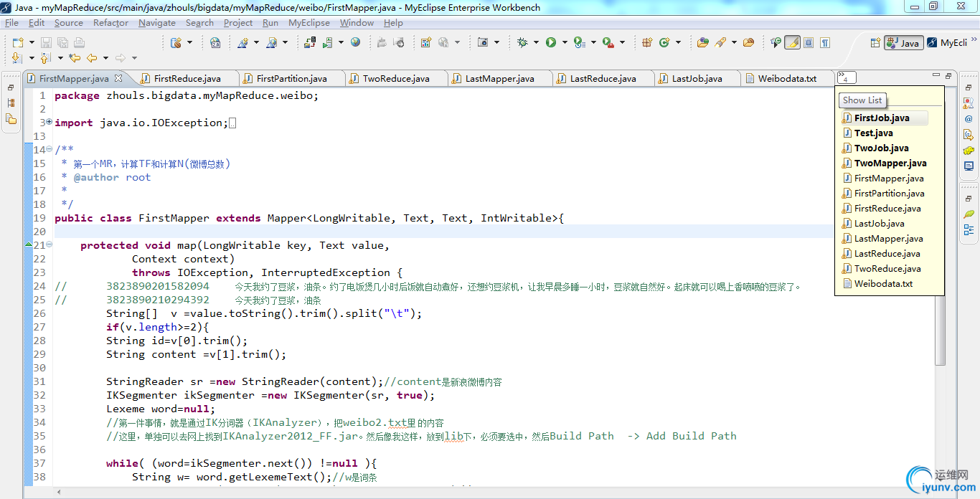Click the Last Edit Location icon
Image resolution: width=980 pixels, height=499 pixels.
point(75,58)
